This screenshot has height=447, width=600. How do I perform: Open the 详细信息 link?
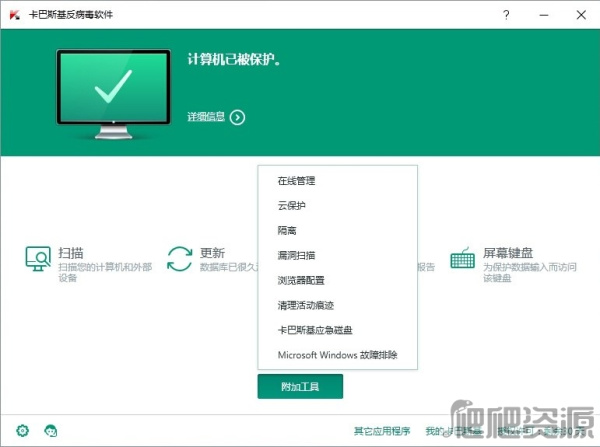(206, 117)
